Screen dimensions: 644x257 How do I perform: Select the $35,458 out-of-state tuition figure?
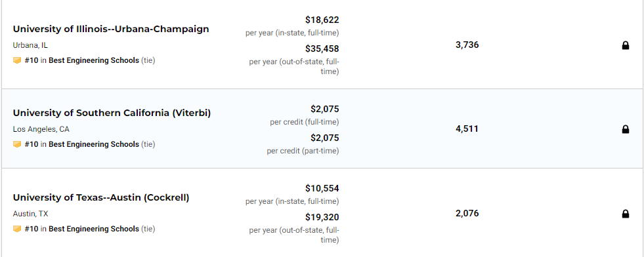pos(322,49)
